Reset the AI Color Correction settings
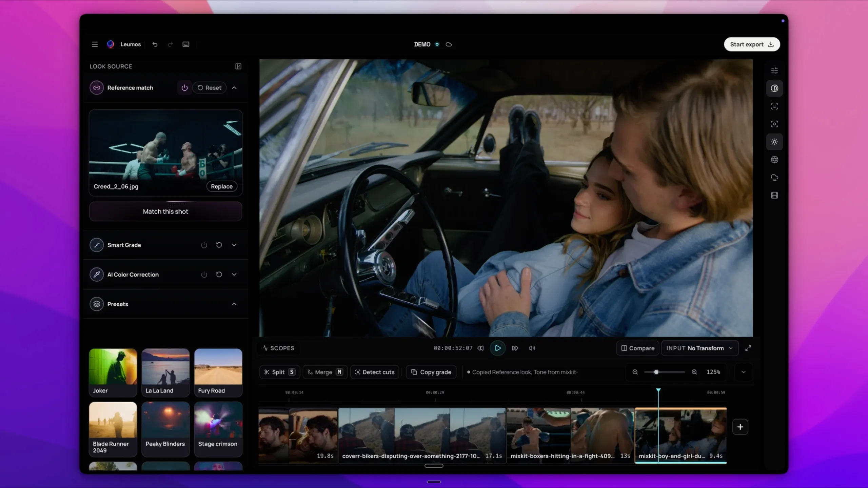Screen dimensions: 868x488 pos(219,274)
